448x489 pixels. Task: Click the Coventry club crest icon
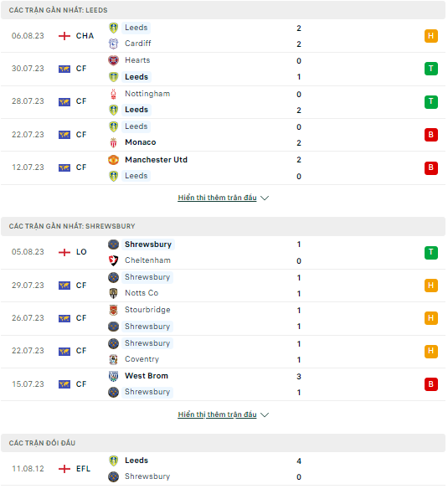point(114,359)
